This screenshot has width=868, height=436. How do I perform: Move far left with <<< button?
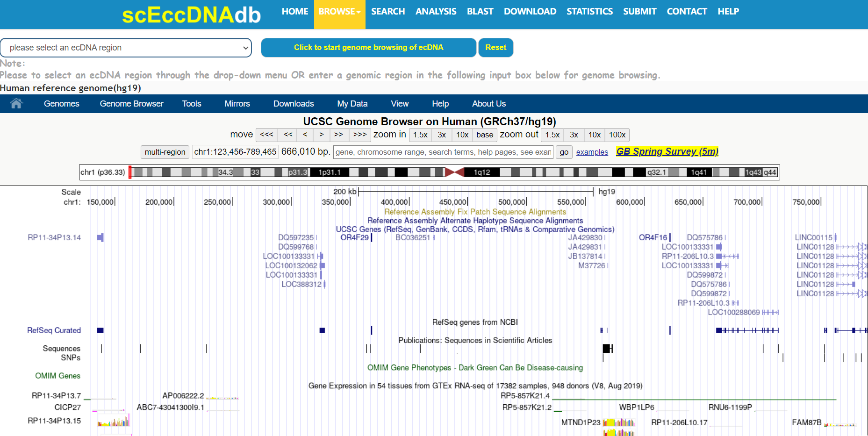267,135
